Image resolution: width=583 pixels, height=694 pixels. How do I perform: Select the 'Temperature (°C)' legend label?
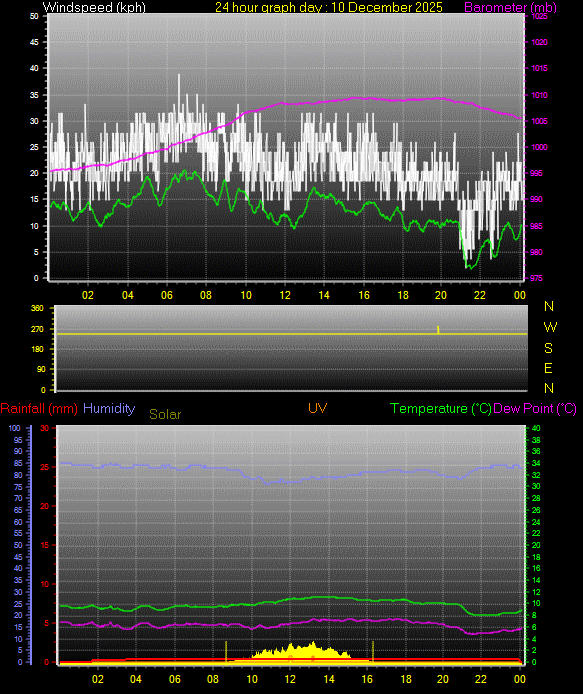click(x=440, y=408)
